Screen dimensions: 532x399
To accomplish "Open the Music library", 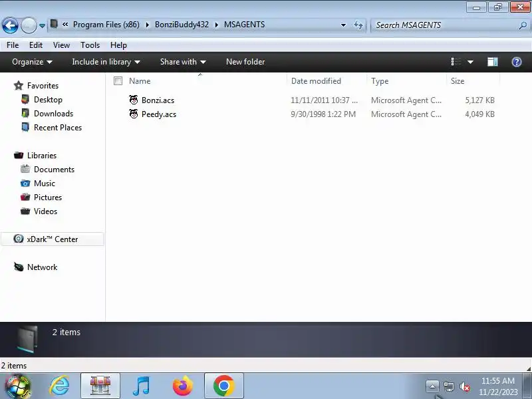I will [44, 184].
